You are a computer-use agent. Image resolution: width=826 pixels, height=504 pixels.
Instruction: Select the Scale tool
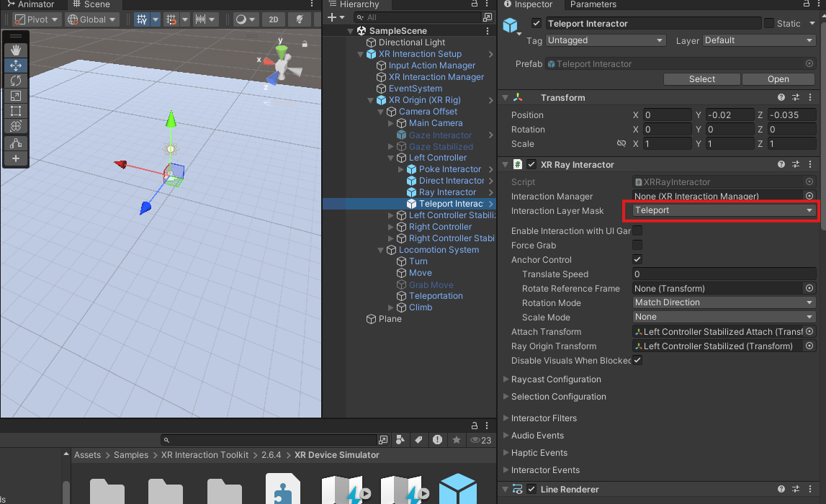coord(16,96)
